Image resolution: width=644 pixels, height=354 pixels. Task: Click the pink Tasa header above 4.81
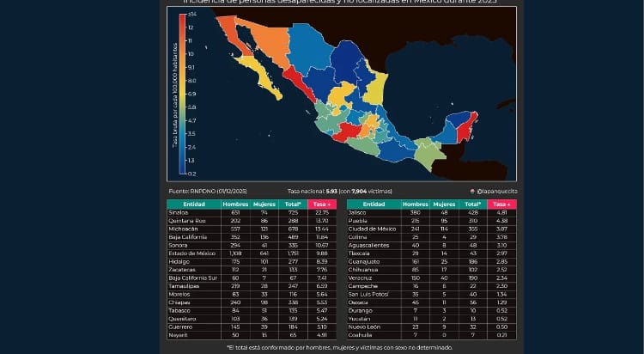click(500, 204)
